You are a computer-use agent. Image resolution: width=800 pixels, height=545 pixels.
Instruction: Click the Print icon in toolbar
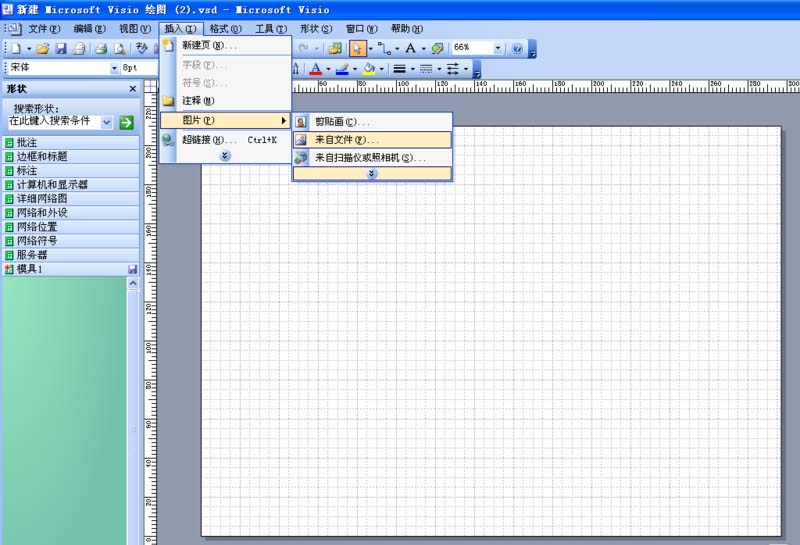tap(101, 48)
